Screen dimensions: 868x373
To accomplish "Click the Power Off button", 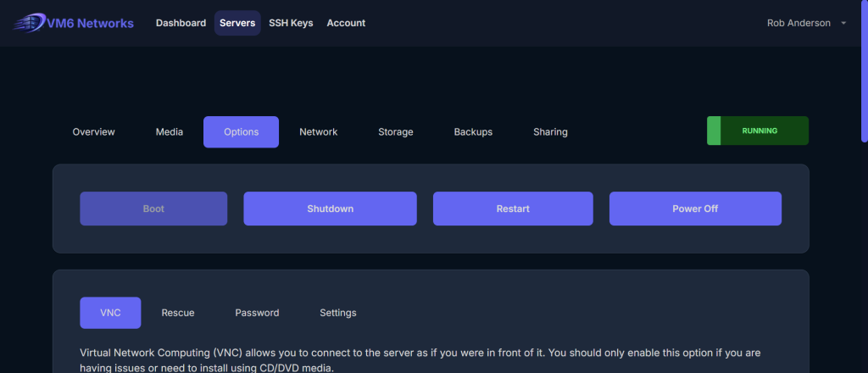I will pos(695,209).
